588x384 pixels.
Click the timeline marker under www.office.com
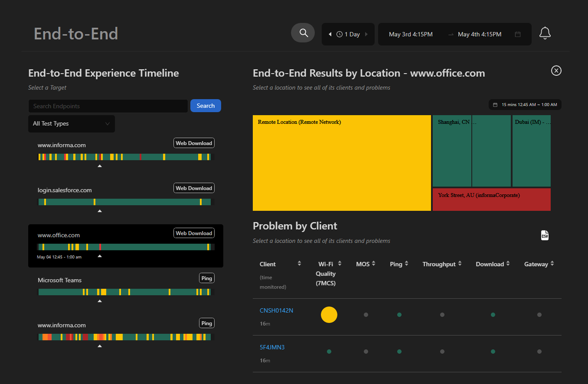click(100, 256)
